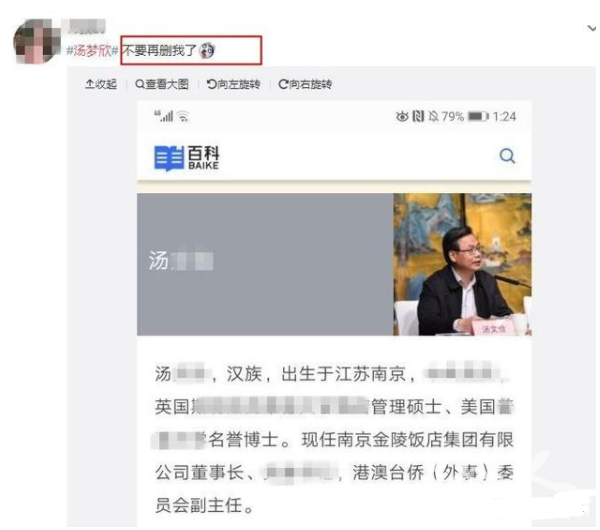The image size is (600, 530).
Task: Open the #汤梦欣# hashtag link
Action: pyautogui.click(x=92, y=51)
